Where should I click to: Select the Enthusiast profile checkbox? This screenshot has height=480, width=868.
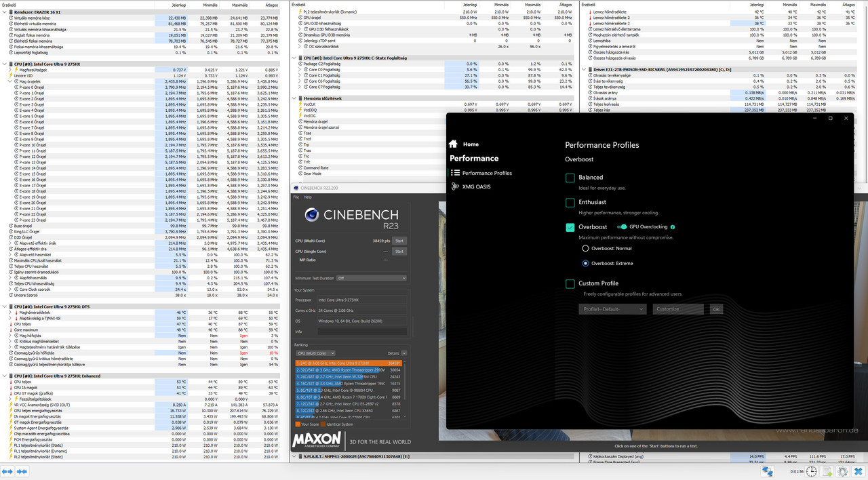coord(570,202)
